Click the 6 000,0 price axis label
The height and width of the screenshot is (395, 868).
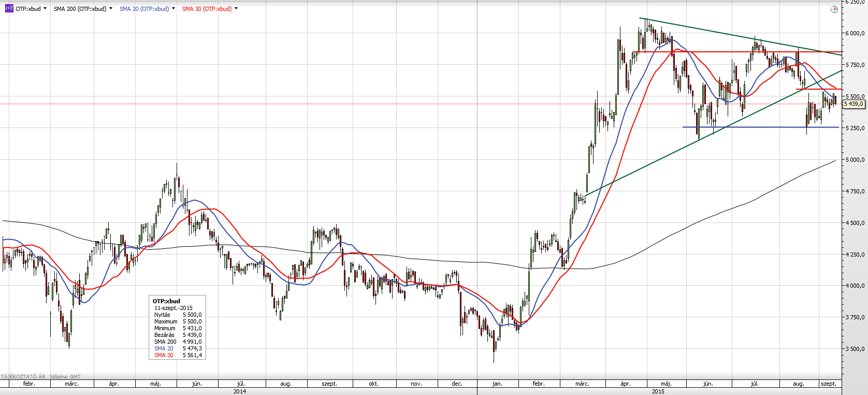tap(855, 33)
